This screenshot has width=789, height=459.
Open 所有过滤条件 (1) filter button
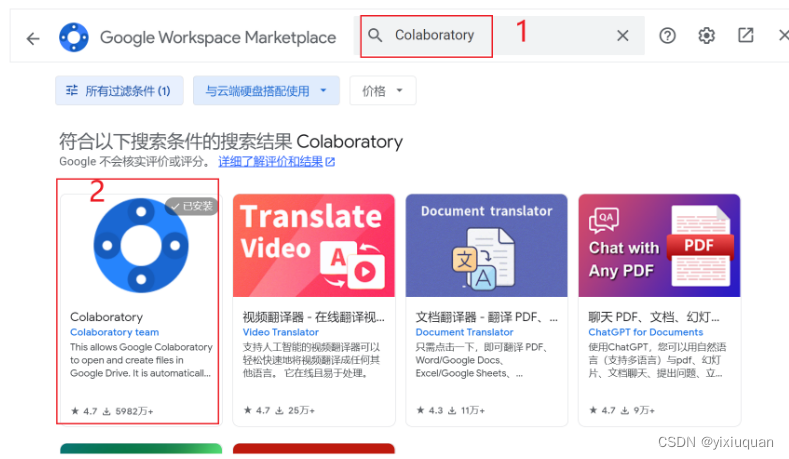pos(119,91)
